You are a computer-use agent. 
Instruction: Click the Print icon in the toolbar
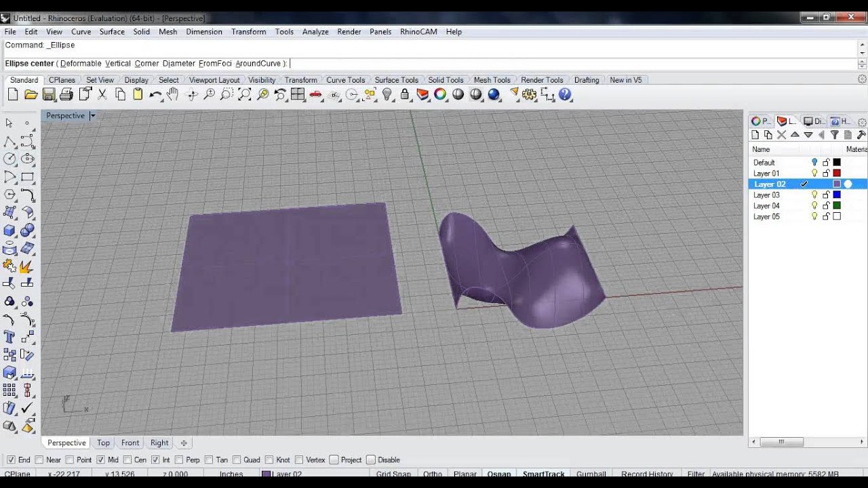(x=66, y=95)
